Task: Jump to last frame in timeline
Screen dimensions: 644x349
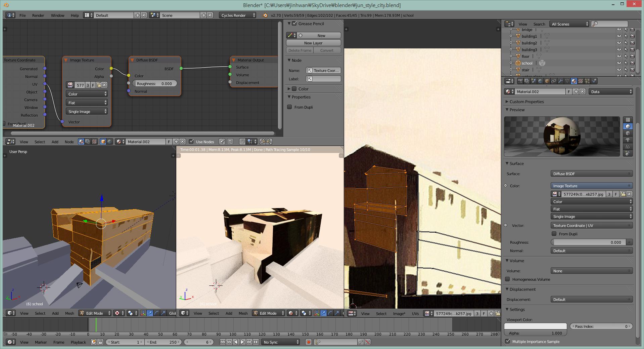Action: [256, 342]
